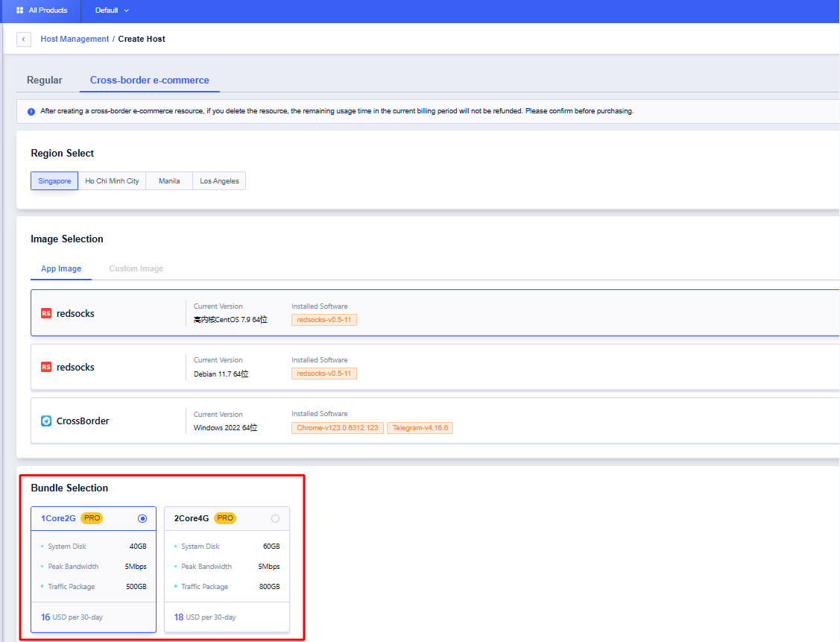
Task: Click the Chrome-v123.0.6312.123 software tag
Action: [x=338, y=428]
